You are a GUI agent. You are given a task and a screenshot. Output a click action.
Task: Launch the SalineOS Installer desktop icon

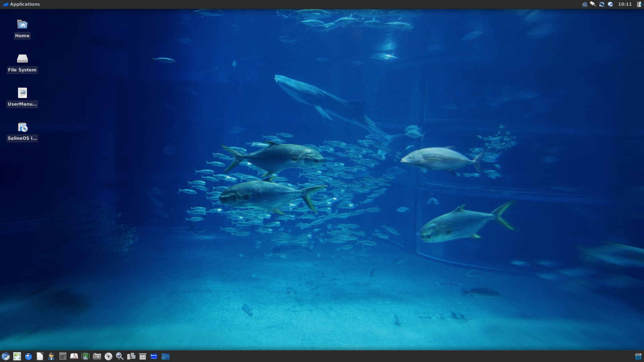(22, 131)
